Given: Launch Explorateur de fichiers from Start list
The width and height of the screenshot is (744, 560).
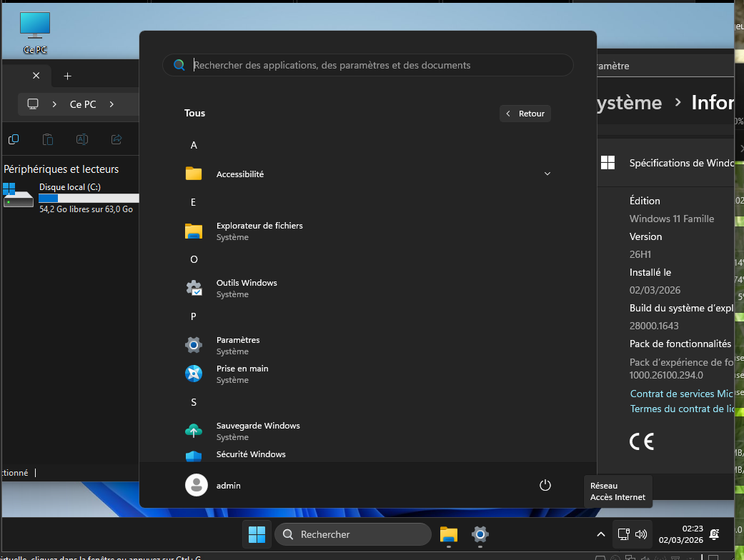Looking at the screenshot, I should point(368,231).
